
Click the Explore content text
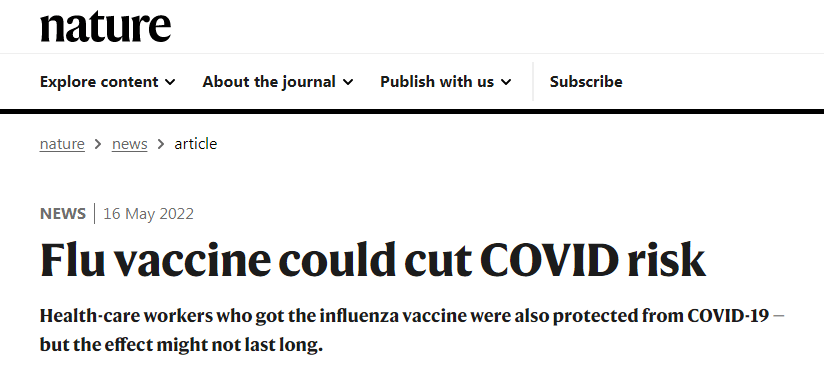99,82
